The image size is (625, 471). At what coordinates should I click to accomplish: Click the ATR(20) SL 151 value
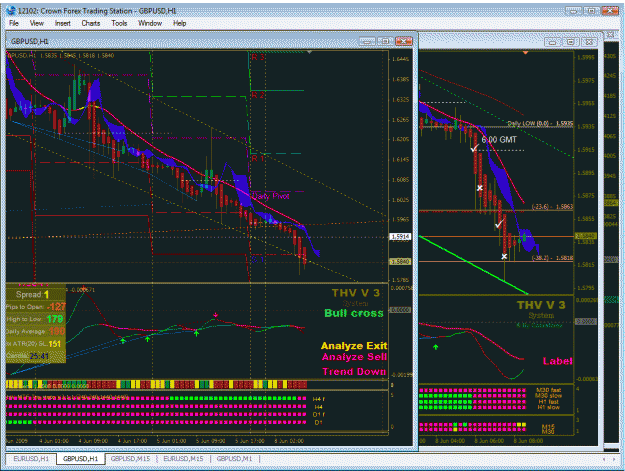55,344
